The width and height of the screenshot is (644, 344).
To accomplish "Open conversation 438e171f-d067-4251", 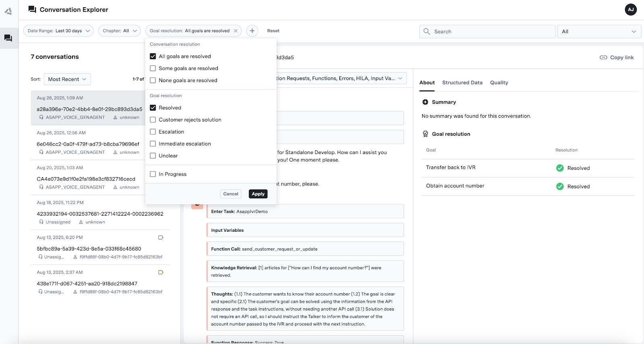I will click(x=100, y=282).
